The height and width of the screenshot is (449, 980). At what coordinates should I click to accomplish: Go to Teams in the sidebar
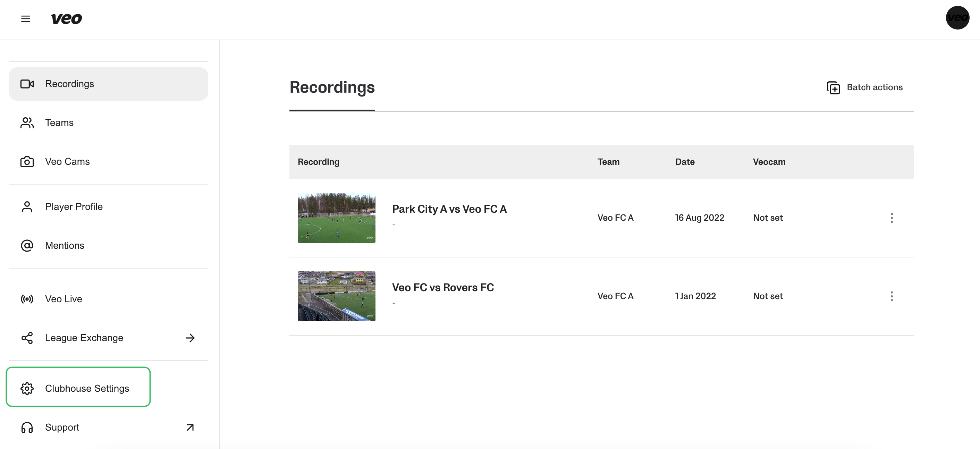(59, 123)
